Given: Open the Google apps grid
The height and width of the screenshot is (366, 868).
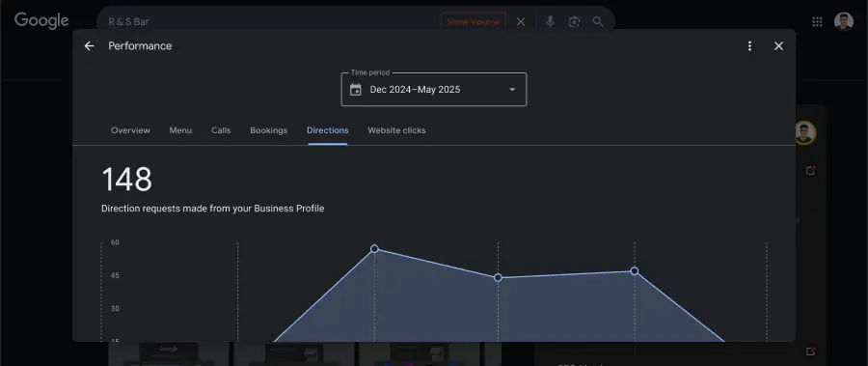Looking at the screenshot, I should [817, 21].
